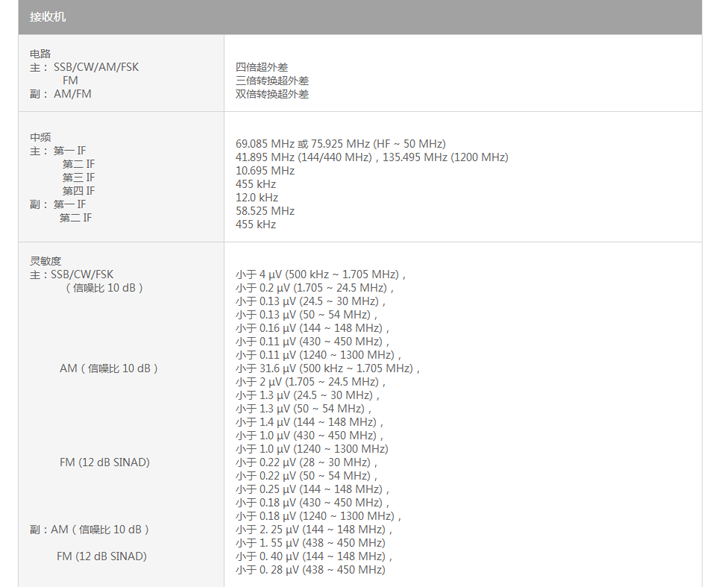The height and width of the screenshot is (587, 710).
Task: Select 小于 2 µV (1.705 ~ 24.5 MHz)
Action: (x=311, y=382)
